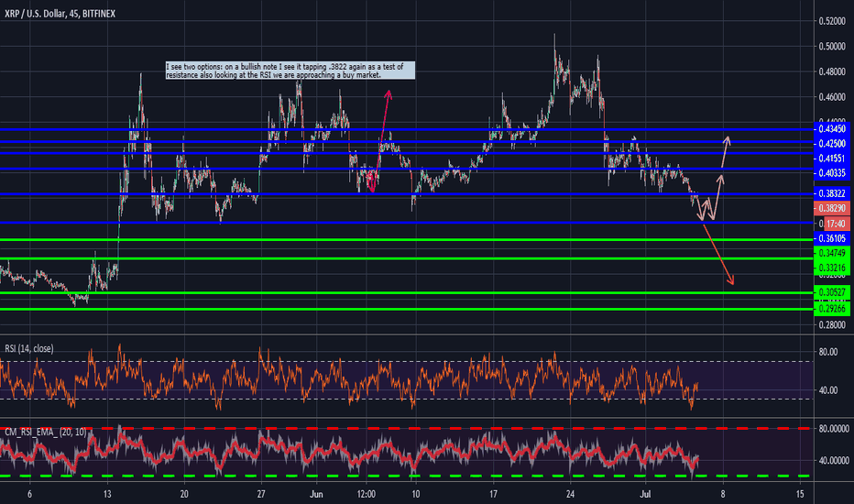Select the 0.41551 blue price label
Image resolution: width=854 pixels, height=504 pixels.
click(x=832, y=159)
